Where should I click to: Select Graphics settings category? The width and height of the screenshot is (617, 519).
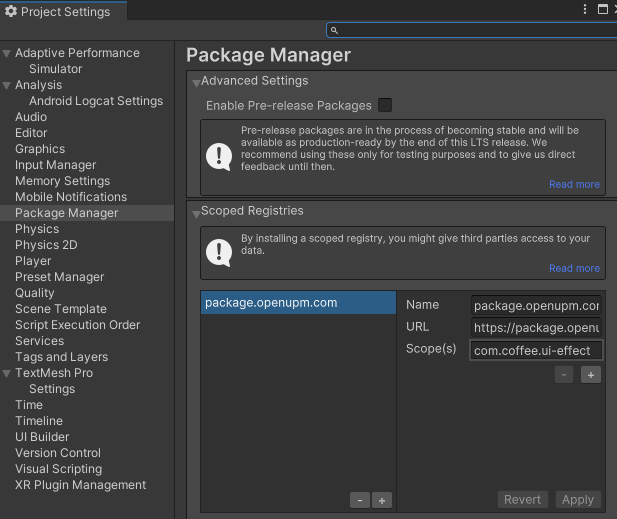click(x=40, y=149)
